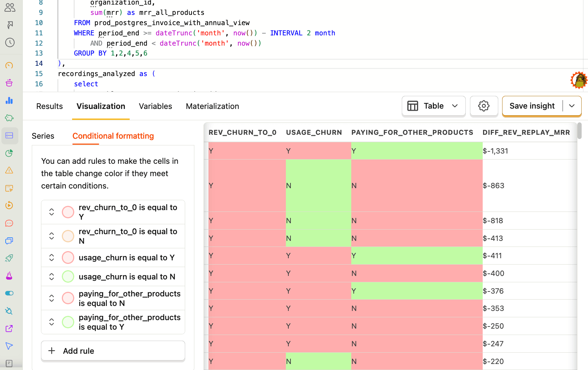This screenshot has height=370, width=588.
Task: Click the table's vertical scrollbar thumb
Action: point(580,131)
